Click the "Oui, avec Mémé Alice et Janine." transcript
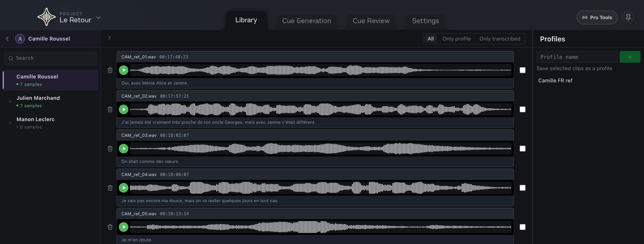The image size is (644, 244). pos(155,83)
